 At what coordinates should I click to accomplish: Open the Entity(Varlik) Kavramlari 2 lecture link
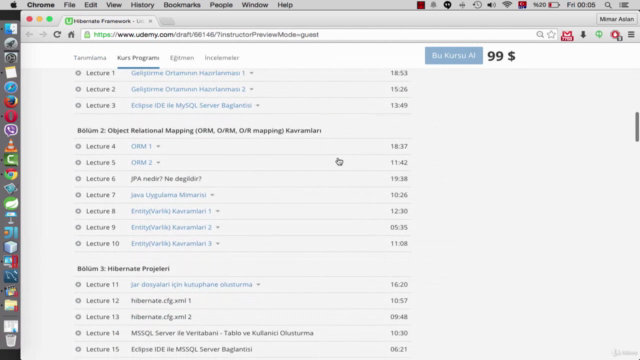[171, 227]
